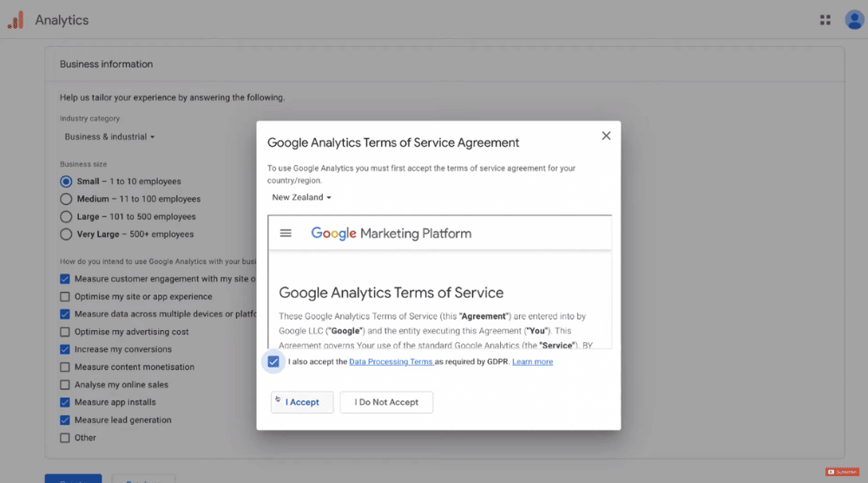This screenshot has height=483, width=868.
Task: Toggle Measure customer engagement checkbox
Action: point(65,279)
